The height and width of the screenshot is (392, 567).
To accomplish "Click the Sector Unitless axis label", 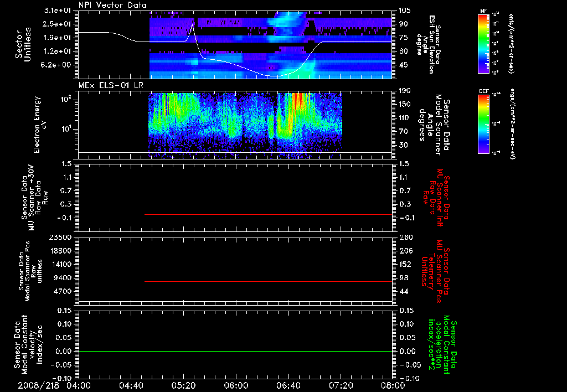I will 23,44.
